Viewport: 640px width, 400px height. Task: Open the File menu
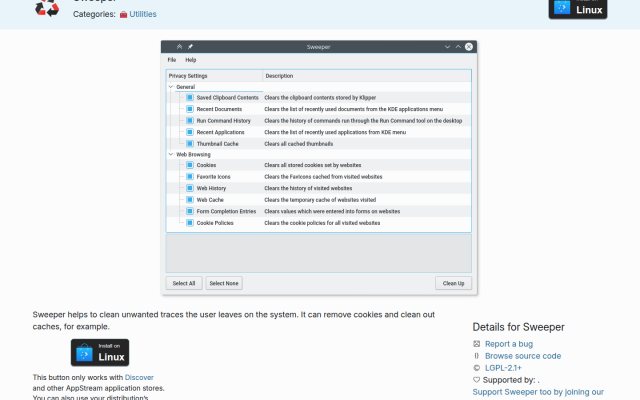coord(172,60)
